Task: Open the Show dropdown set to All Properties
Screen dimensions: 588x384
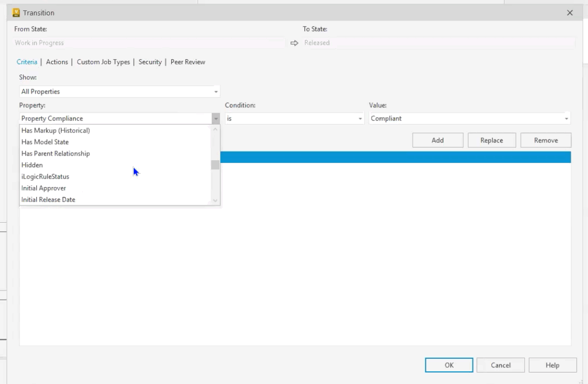Action: point(119,91)
